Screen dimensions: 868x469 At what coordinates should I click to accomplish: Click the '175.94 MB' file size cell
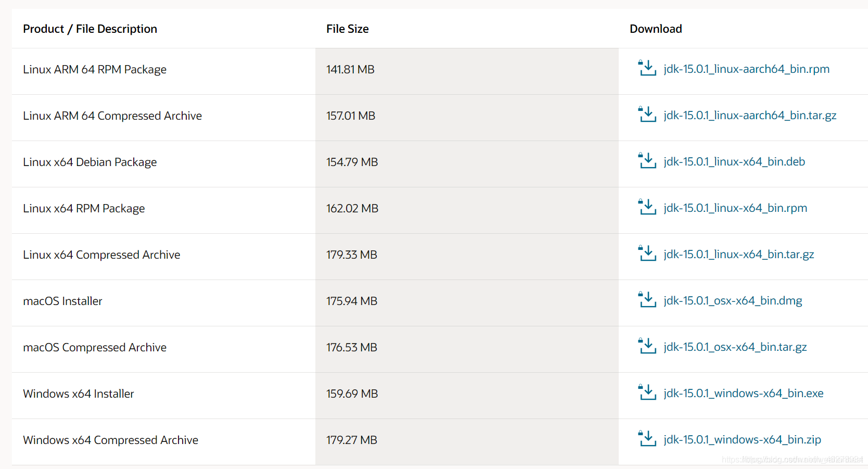point(467,303)
